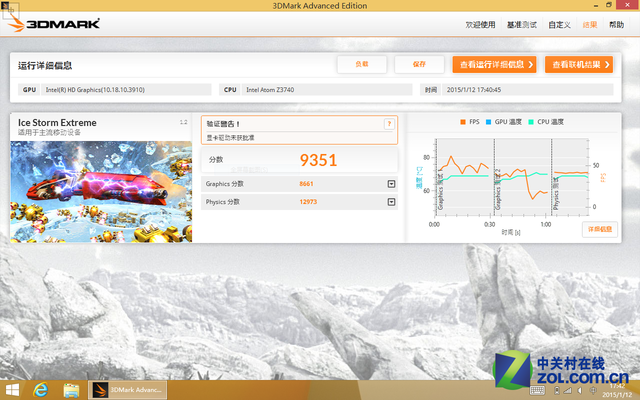Click the battery tray icon

point(556,391)
